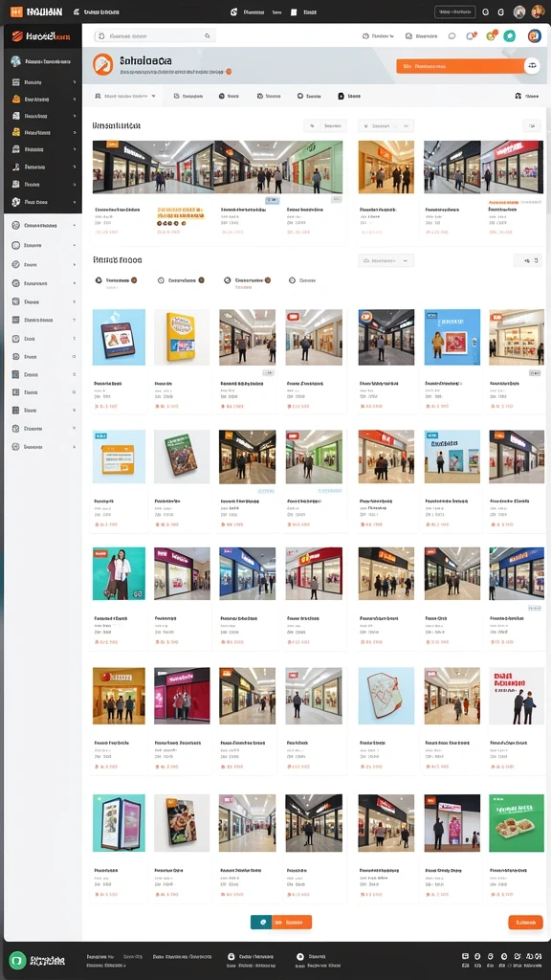Open the first light sidebar menu item

pos(42,225)
